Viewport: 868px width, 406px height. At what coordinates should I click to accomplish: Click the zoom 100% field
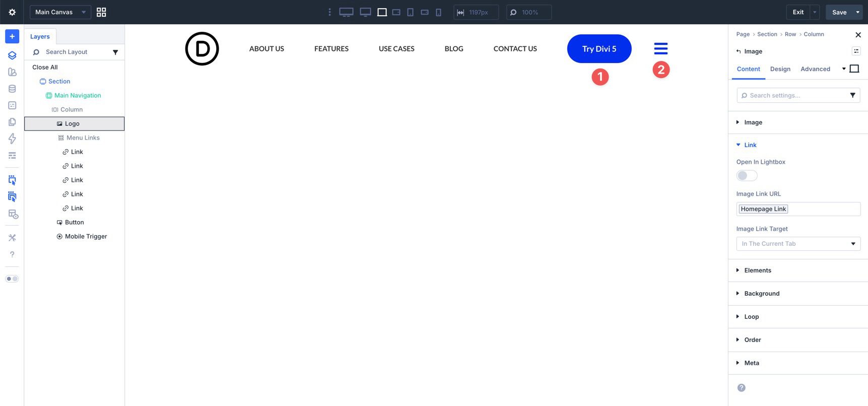pos(529,12)
